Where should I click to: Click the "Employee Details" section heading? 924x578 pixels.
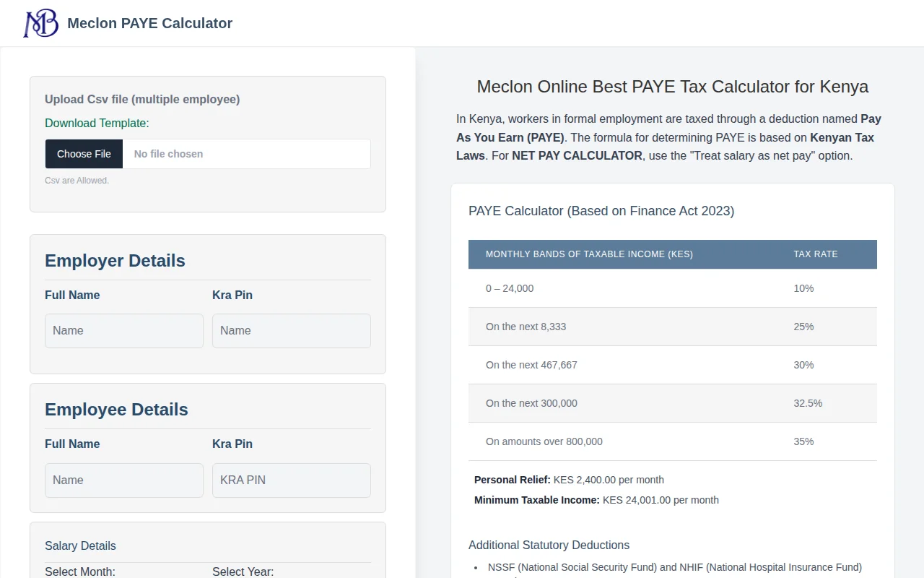(116, 410)
